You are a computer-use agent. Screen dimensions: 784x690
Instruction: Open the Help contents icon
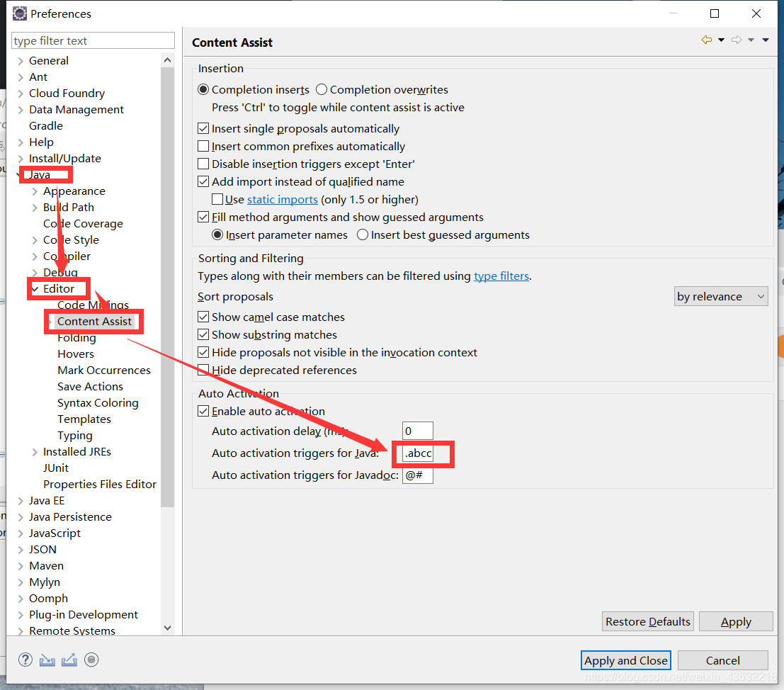[x=25, y=660]
